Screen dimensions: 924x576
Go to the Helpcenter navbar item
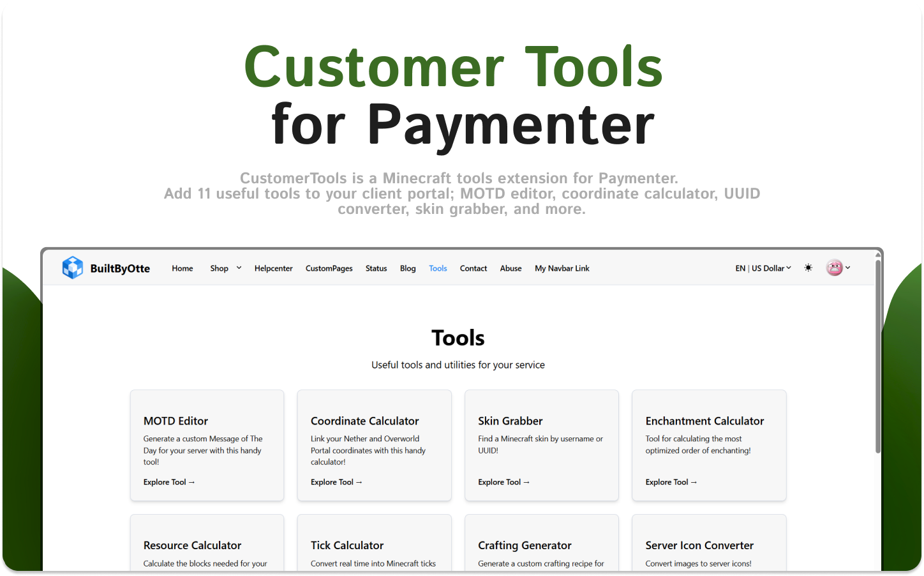coord(273,268)
